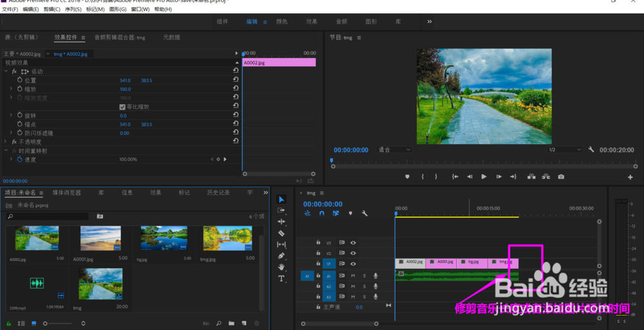Step back one frame in program monitor
The width and height of the screenshot is (644, 330).
tap(469, 176)
